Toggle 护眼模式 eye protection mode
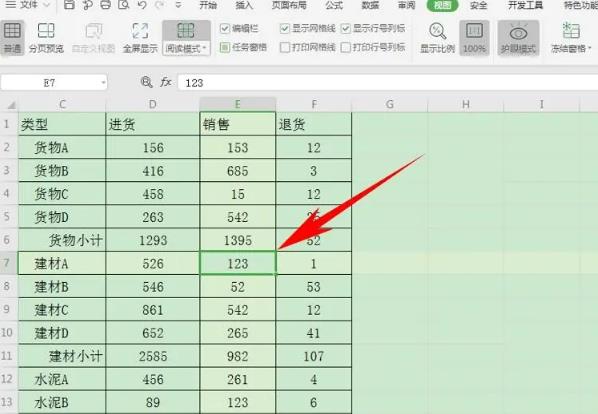 point(518,38)
